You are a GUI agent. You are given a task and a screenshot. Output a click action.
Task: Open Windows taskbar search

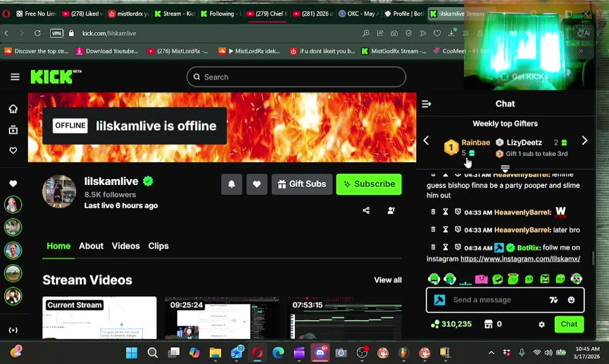(153, 352)
